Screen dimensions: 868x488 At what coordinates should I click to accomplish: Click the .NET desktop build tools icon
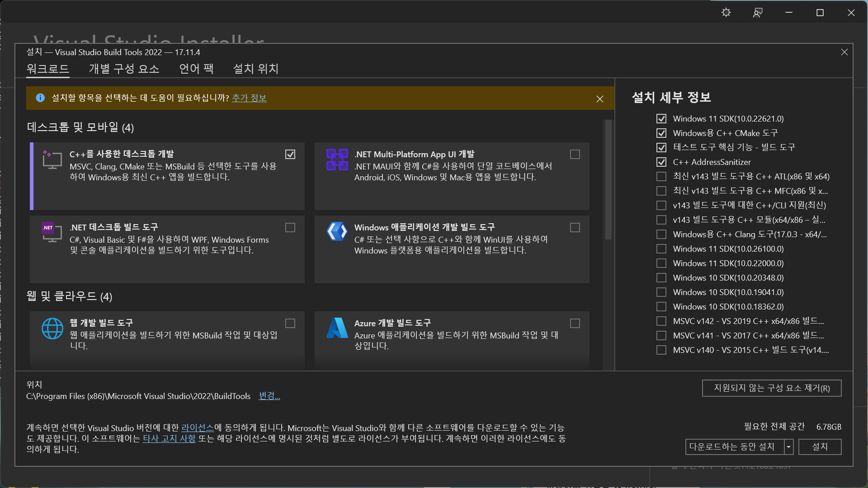point(52,232)
